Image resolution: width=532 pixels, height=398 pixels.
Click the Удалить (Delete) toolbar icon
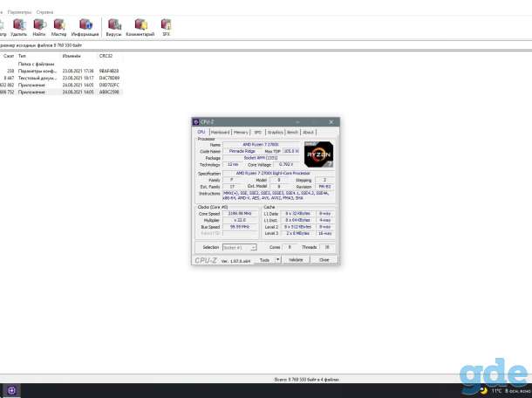point(19,27)
